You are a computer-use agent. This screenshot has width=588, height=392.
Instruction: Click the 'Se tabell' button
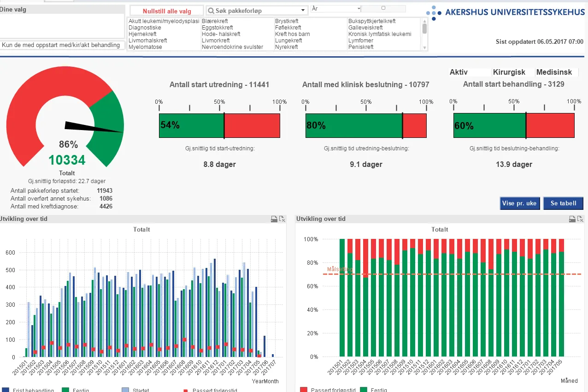(563, 203)
